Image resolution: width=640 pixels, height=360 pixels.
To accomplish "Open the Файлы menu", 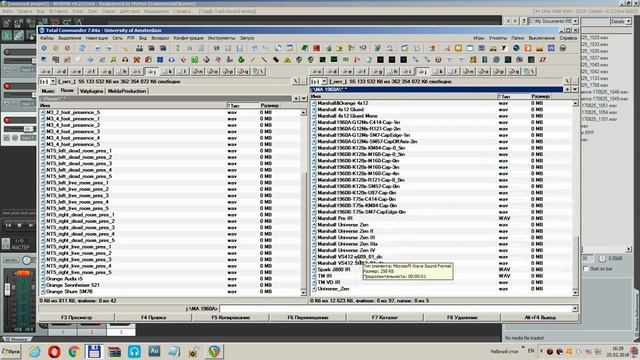I will coord(47,38).
